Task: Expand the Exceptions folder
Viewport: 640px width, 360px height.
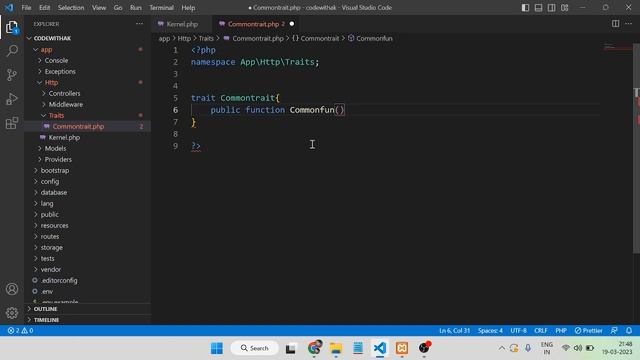Action: pyautogui.click(x=88, y=71)
